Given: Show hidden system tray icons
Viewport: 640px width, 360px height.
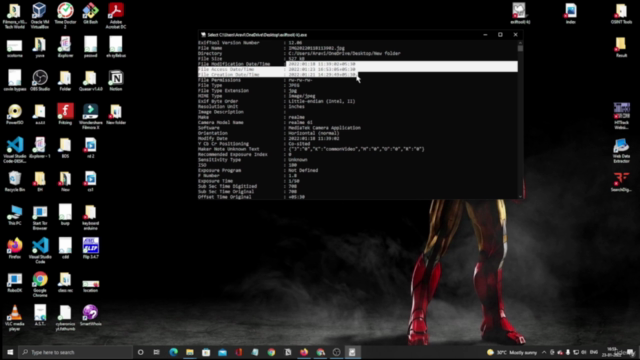Looking at the screenshot, I should coord(544,352).
